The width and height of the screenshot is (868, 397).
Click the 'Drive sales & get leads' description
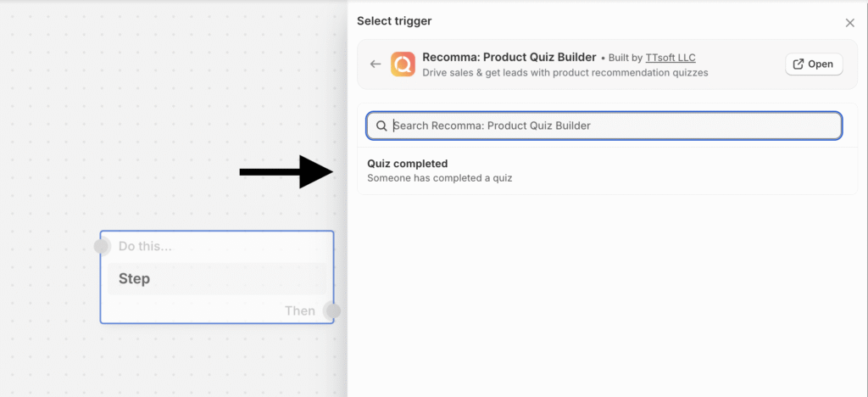(565, 73)
